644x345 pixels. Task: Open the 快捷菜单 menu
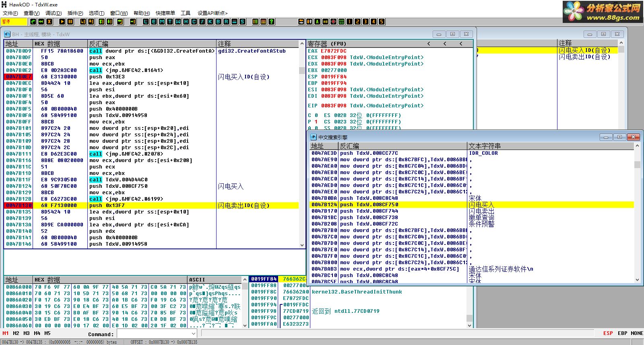(x=165, y=13)
